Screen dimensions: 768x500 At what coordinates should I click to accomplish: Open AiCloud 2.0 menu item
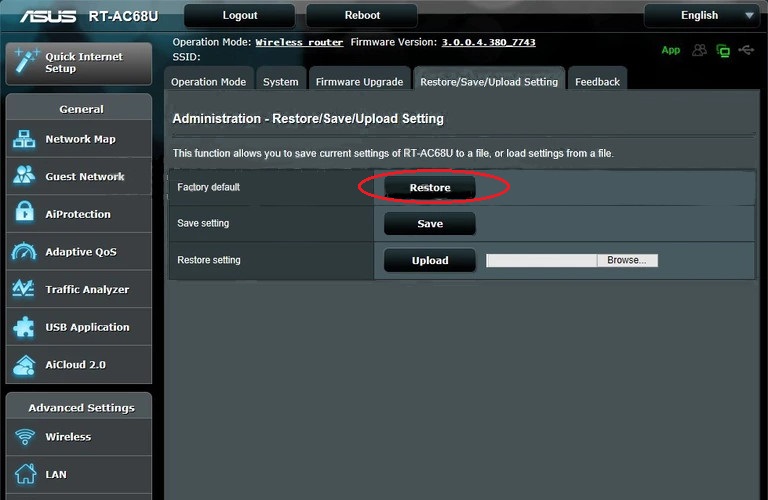tap(79, 365)
